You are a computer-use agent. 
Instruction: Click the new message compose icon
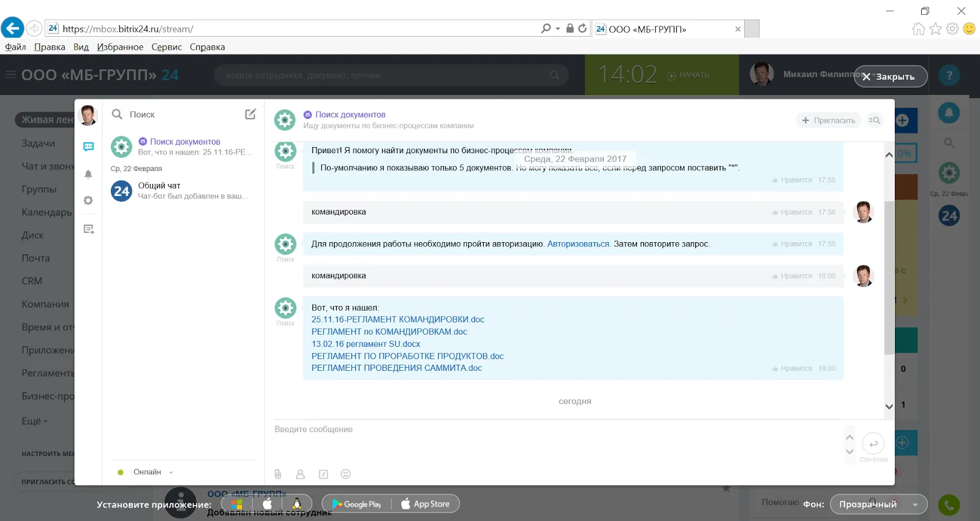pos(251,114)
